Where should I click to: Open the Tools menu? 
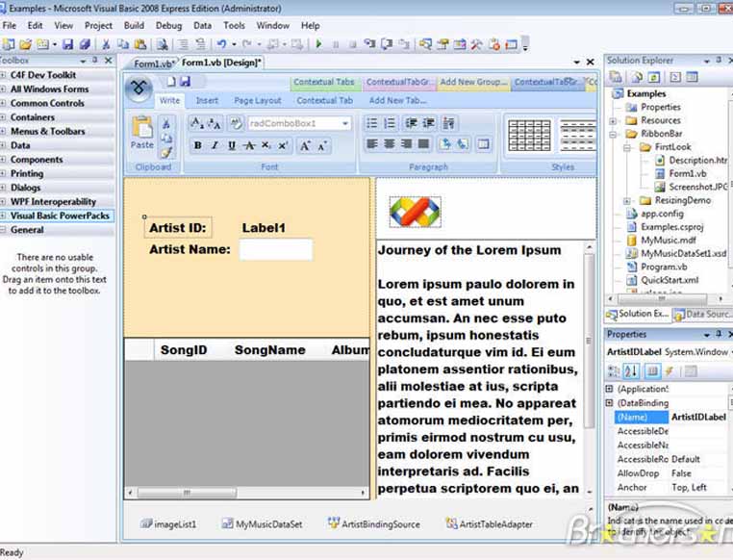(234, 26)
